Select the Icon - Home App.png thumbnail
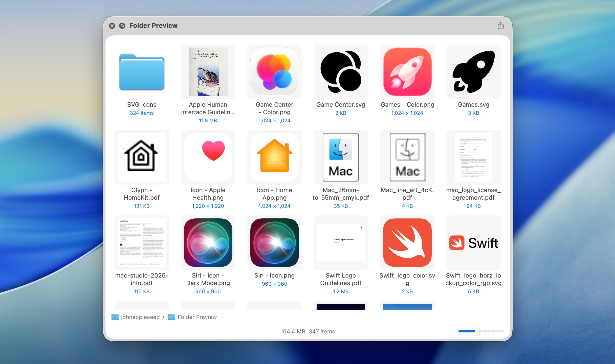615x364 pixels. coord(274,157)
